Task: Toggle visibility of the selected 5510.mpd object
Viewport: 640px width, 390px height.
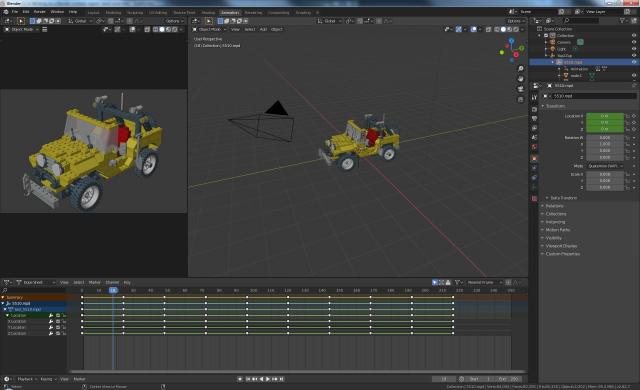Action: 634,62
